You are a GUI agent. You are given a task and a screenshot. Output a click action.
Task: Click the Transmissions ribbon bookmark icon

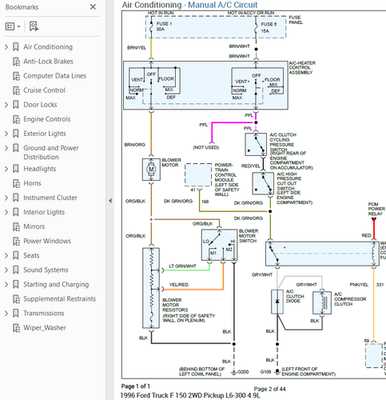[16, 313]
